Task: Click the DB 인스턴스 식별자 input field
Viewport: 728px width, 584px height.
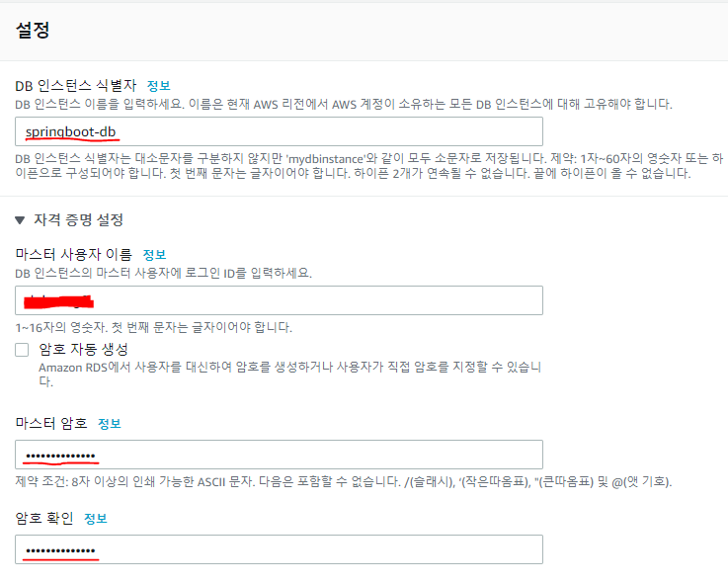Action: [x=279, y=131]
